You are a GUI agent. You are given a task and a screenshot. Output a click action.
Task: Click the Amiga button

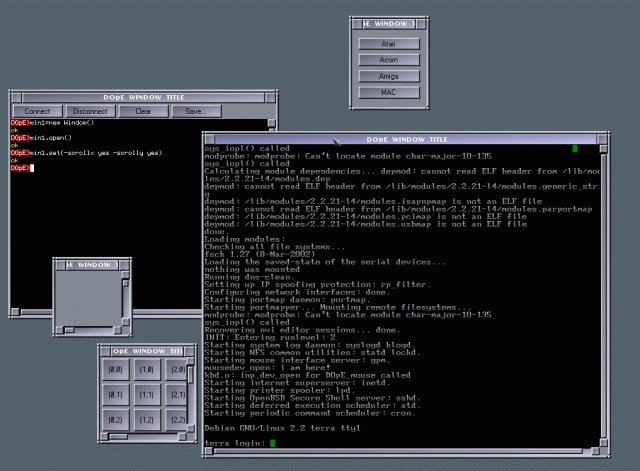point(389,77)
